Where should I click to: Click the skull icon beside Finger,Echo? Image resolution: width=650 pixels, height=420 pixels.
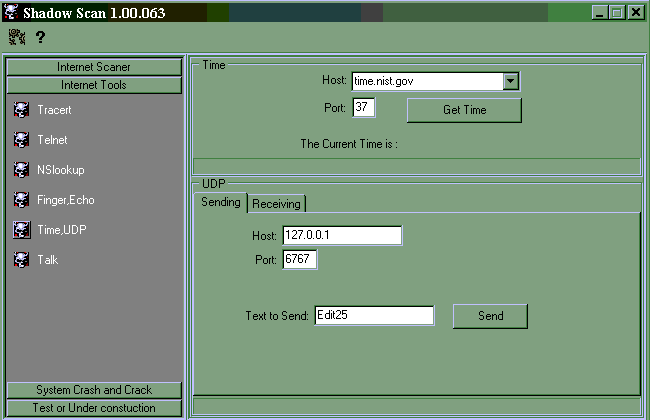click(21, 200)
